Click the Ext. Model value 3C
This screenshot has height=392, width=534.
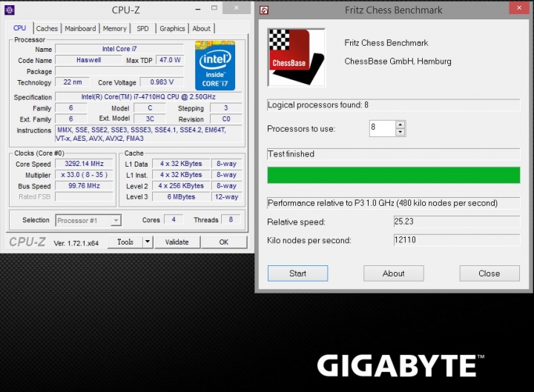[x=150, y=119]
